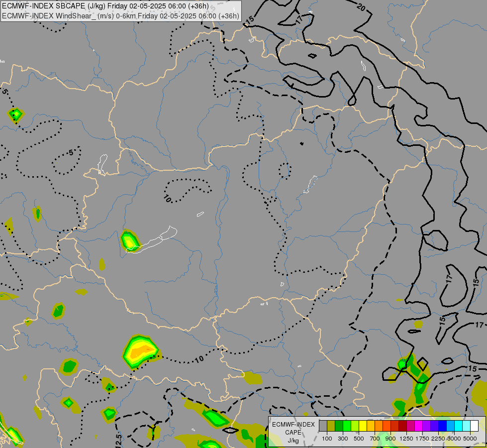Screen dimensions: 487x448
Task: Select the olive swatch in the CAPE legend
Action: pyautogui.click(x=331, y=426)
